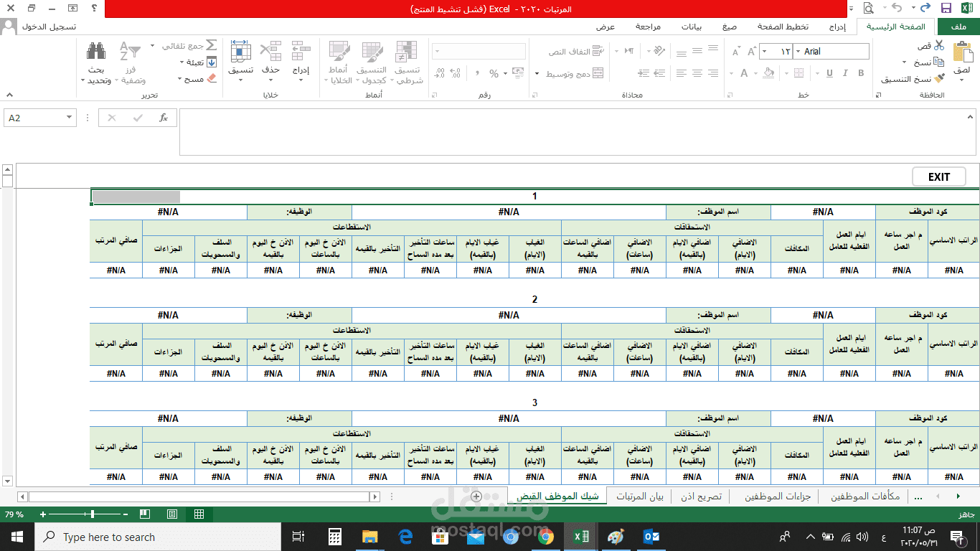980x551 pixels.
Task: Click the EXIT button on the sheet
Action: click(x=938, y=176)
